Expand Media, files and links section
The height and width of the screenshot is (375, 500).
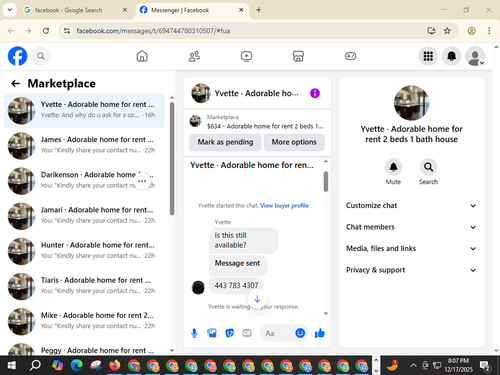tap(411, 249)
